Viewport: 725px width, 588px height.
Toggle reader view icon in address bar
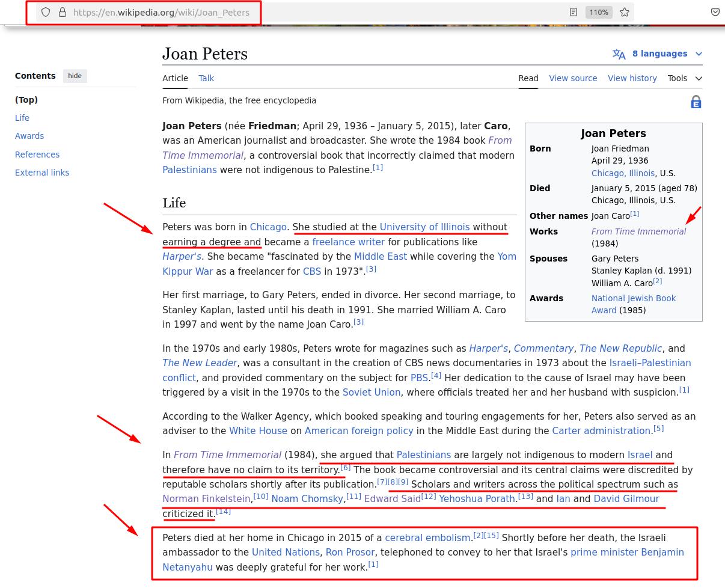tap(574, 12)
